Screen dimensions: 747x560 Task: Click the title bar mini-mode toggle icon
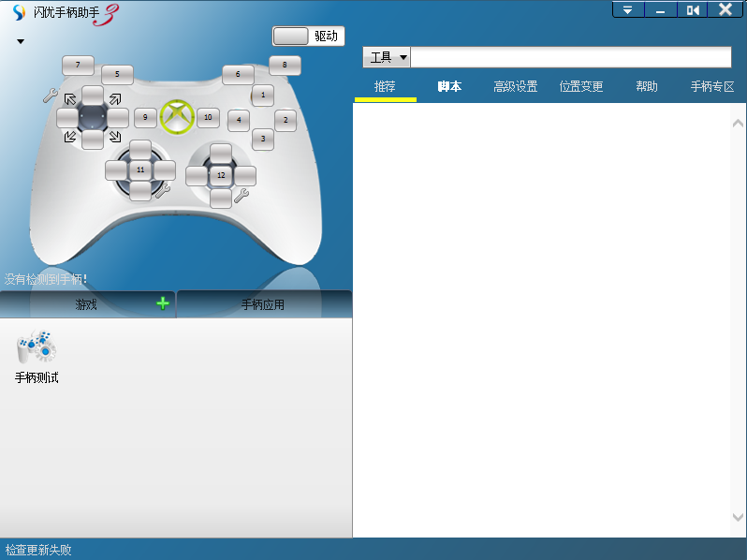[692, 9]
